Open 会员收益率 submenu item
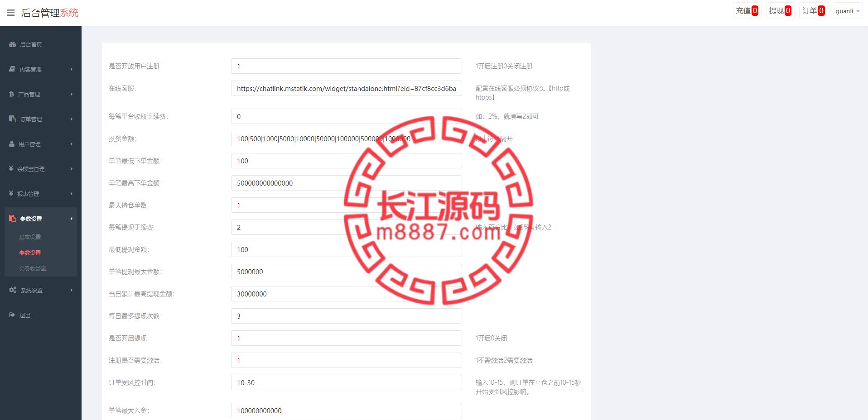The width and height of the screenshot is (868, 420). point(33,269)
